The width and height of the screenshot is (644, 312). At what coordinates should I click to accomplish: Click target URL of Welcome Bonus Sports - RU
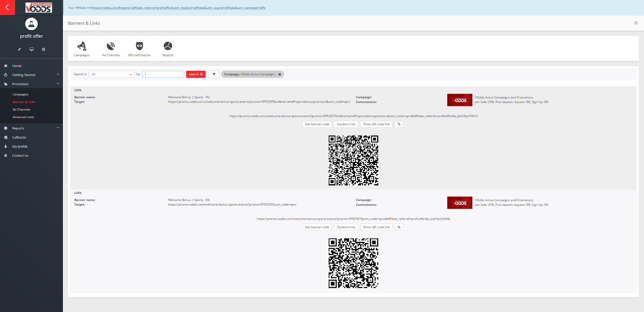[259, 102]
